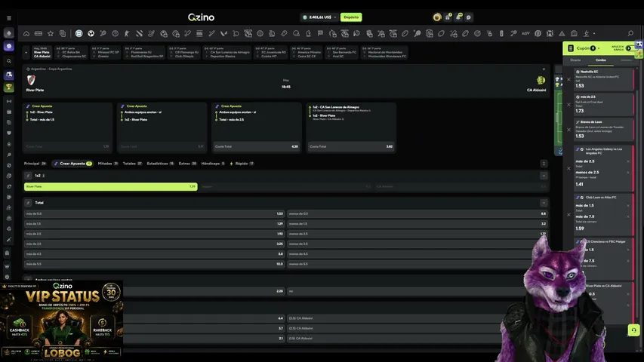This screenshot has height=362, width=644.
Task: Select the tennis racket sport icon
Action: [x=103, y=34]
